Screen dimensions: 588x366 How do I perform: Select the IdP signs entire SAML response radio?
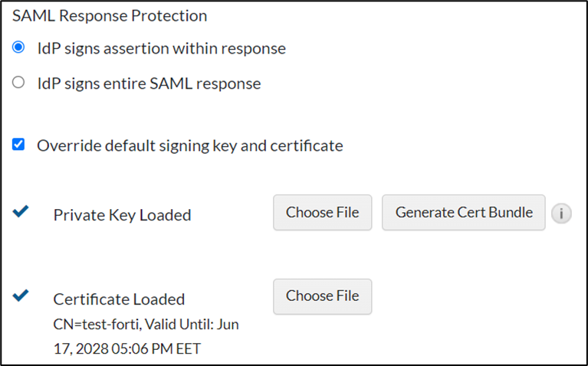point(19,83)
